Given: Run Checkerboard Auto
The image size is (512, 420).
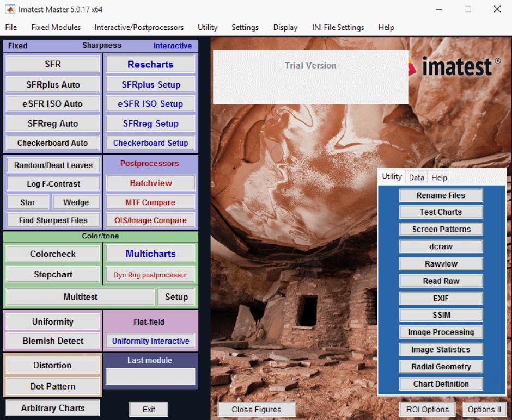Looking at the screenshot, I should (x=53, y=143).
